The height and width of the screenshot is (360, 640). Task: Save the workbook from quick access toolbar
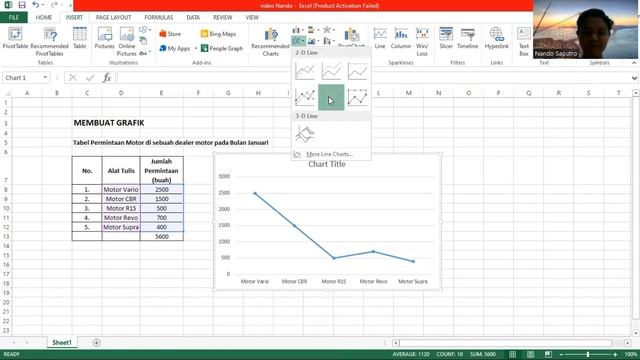22,5
